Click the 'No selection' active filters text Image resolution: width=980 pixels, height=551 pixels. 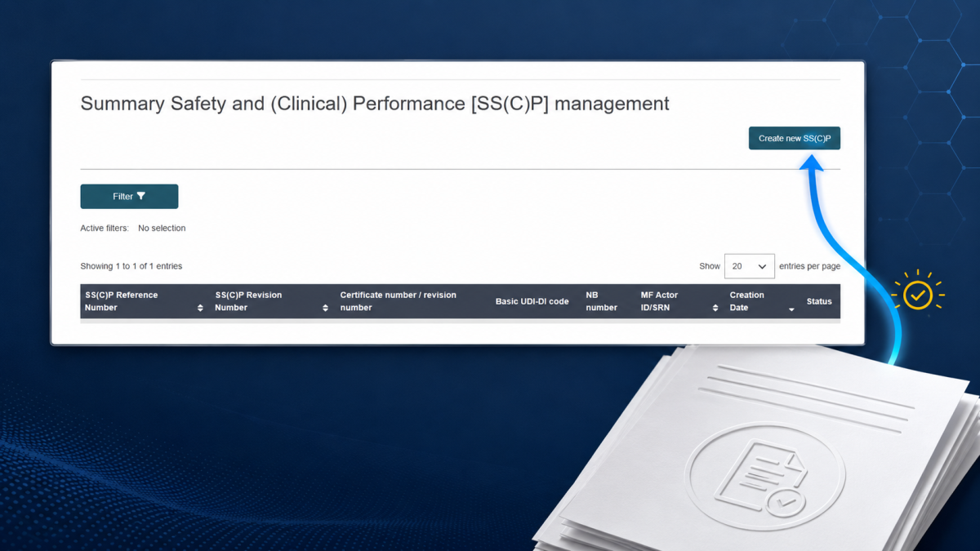162,229
